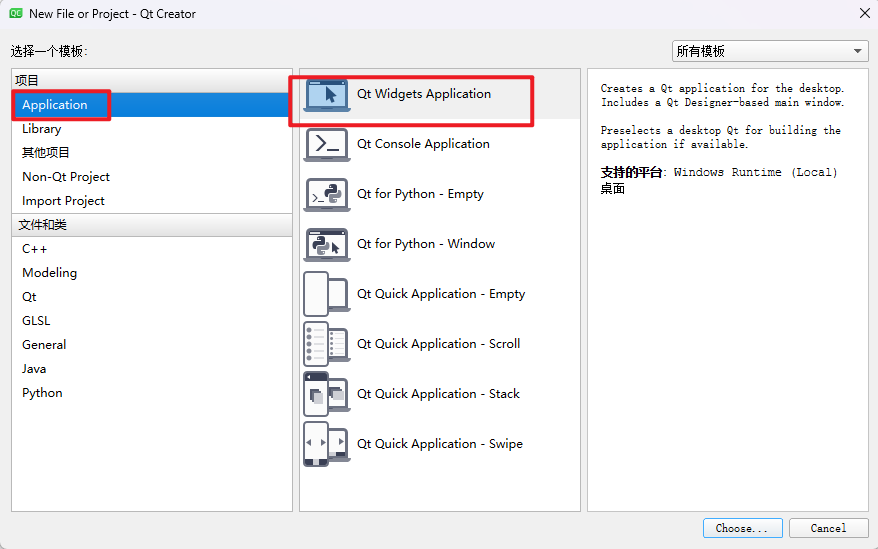Select the Modeling files category
The width and height of the screenshot is (878, 549).
tap(151, 273)
